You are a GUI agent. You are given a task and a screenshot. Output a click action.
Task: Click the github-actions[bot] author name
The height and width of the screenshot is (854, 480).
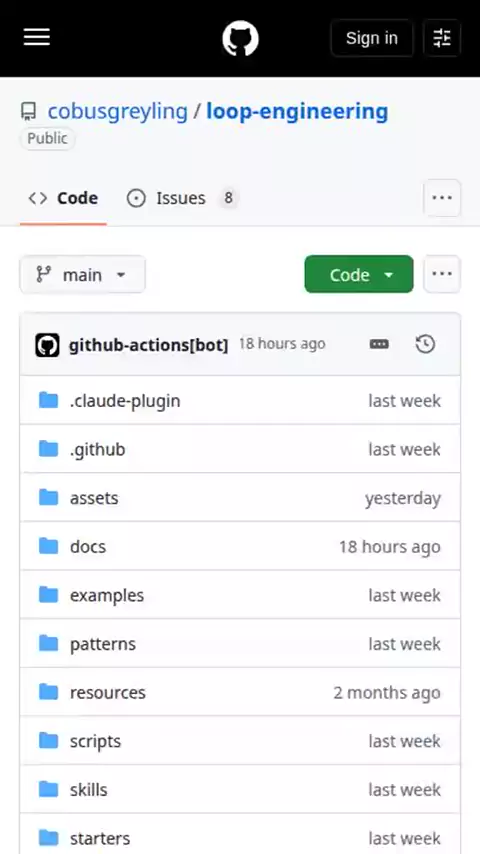(x=148, y=345)
